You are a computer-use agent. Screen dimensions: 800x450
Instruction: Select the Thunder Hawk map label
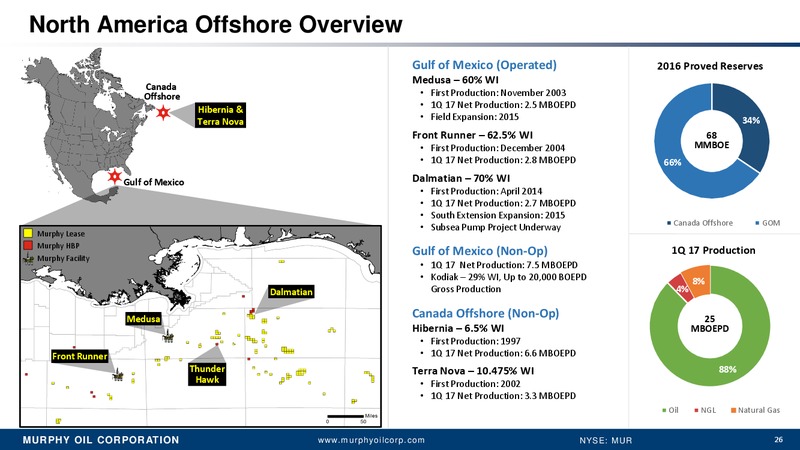(x=207, y=374)
